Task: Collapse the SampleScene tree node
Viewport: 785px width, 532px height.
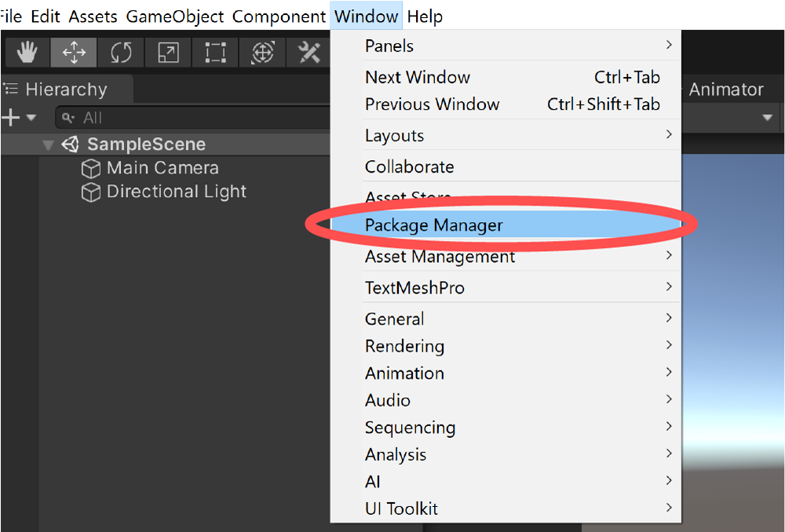Action: tap(49, 145)
